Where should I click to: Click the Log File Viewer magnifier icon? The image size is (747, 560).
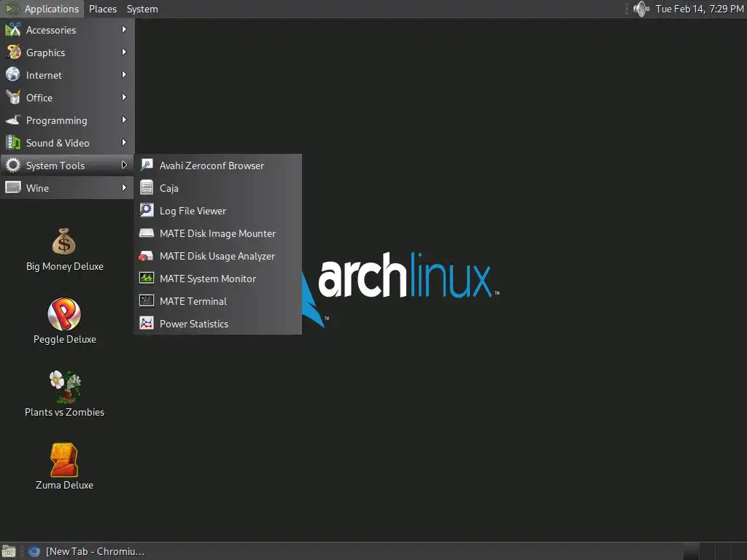click(147, 210)
